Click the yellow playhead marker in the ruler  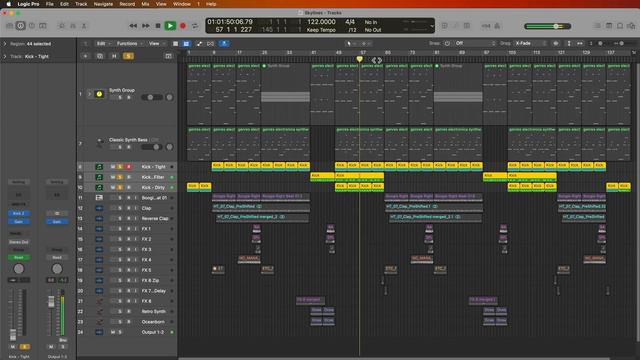pyautogui.click(x=360, y=60)
